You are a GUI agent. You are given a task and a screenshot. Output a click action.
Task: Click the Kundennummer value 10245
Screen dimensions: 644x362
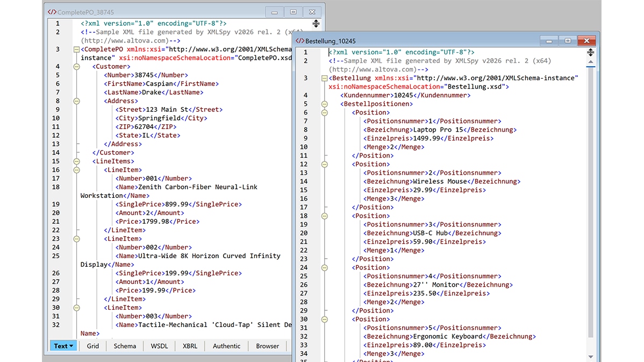[x=403, y=95]
